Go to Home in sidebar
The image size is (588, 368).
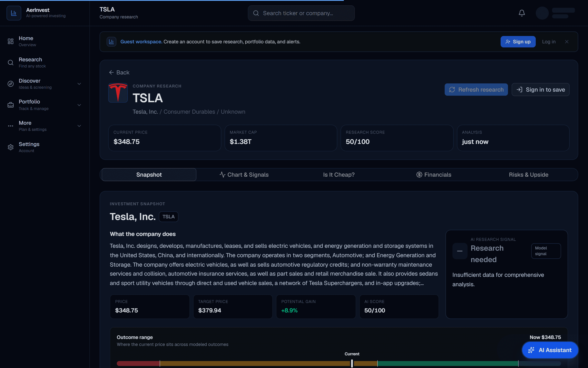[45, 41]
